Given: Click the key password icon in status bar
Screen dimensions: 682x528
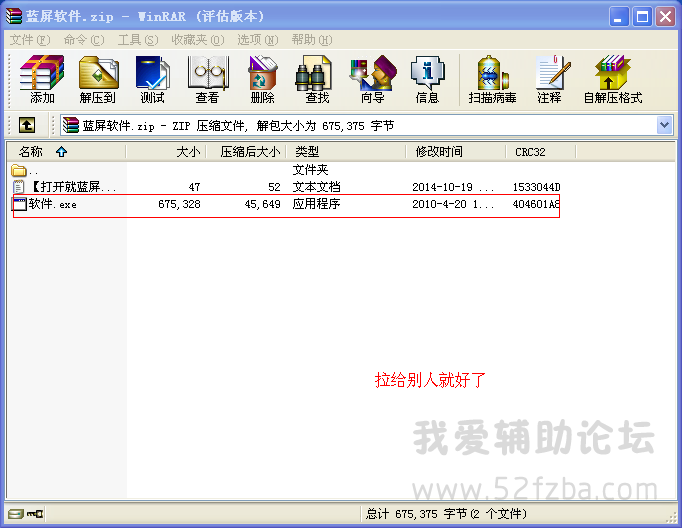Looking at the screenshot, I should pos(35,514).
